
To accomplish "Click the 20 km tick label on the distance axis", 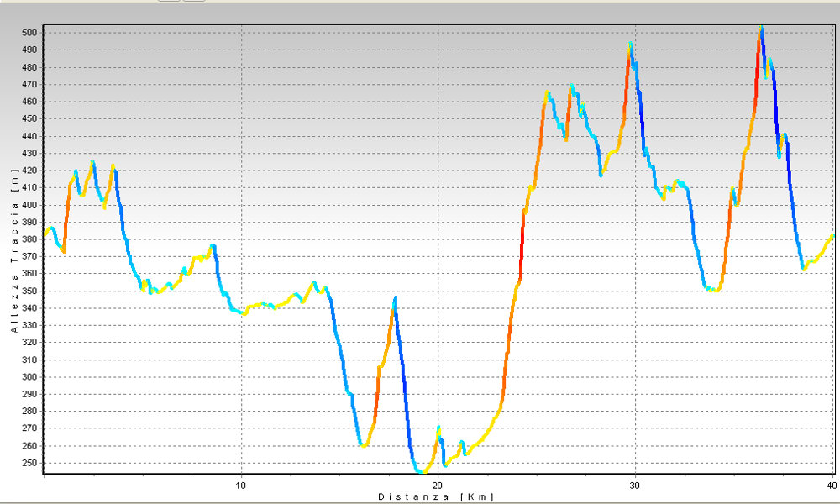I will 438,485.
